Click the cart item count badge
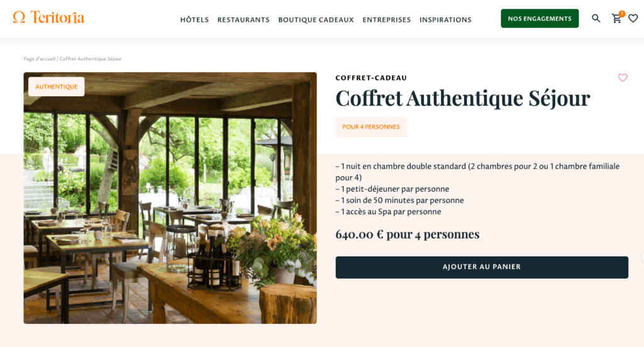 click(622, 14)
